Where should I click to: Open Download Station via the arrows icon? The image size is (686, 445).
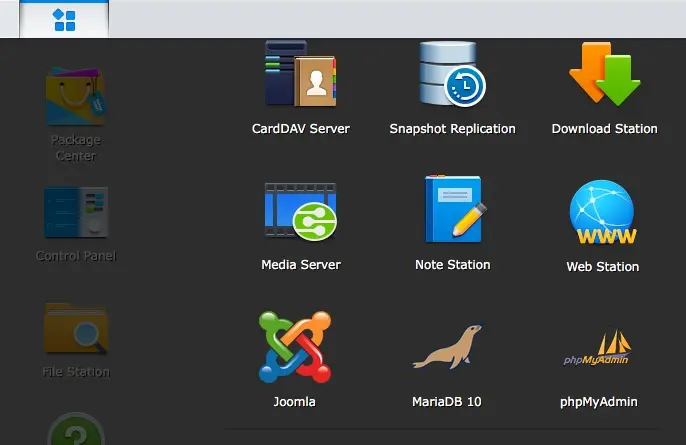pyautogui.click(x=604, y=74)
